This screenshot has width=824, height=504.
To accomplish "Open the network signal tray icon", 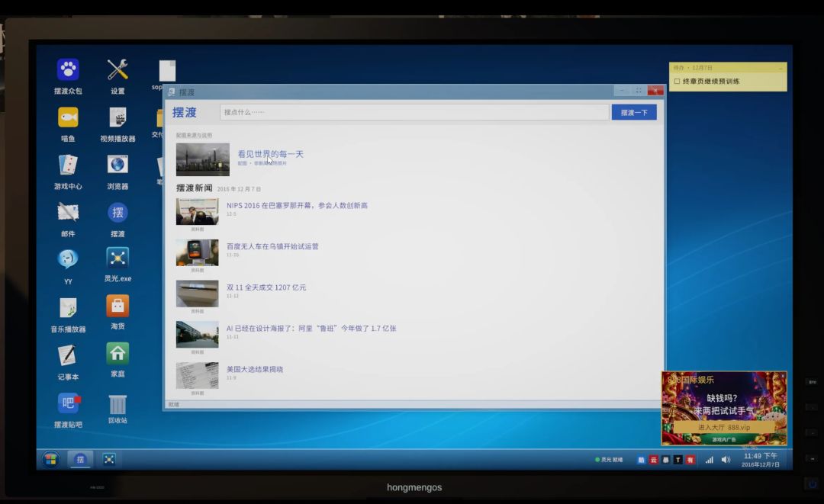I will pos(710,460).
